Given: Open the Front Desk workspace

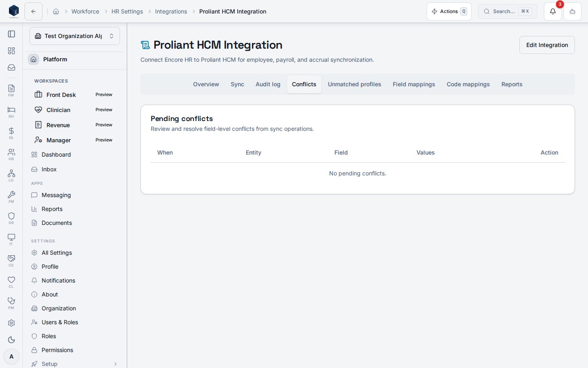Looking at the screenshot, I should pyautogui.click(x=75, y=95).
